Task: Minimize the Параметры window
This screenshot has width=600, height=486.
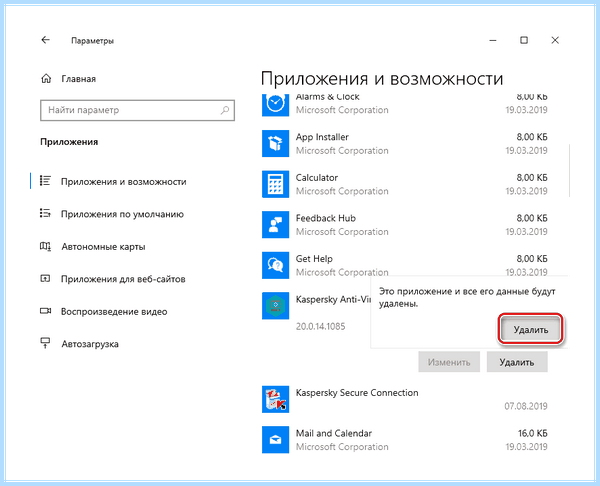Action: click(493, 40)
